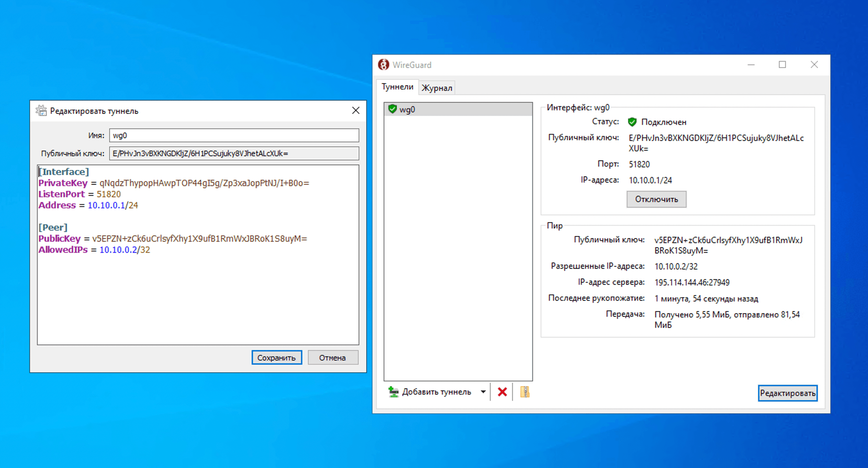Viewport: 868px width, 468px height.
Task: Click the transfer statistics Получено 5,55 МиБ text
Action: coord(727,320)
